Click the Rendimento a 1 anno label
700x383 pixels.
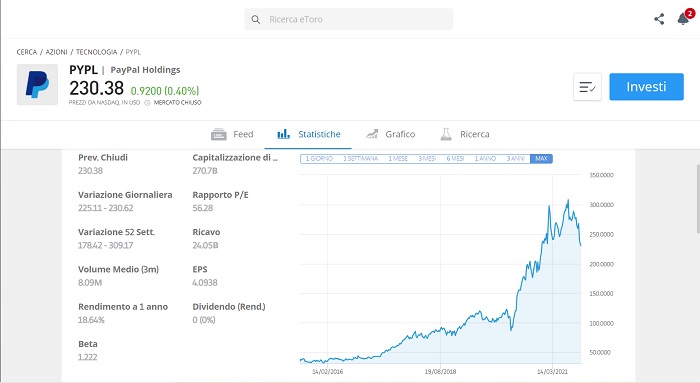(123, 307)
